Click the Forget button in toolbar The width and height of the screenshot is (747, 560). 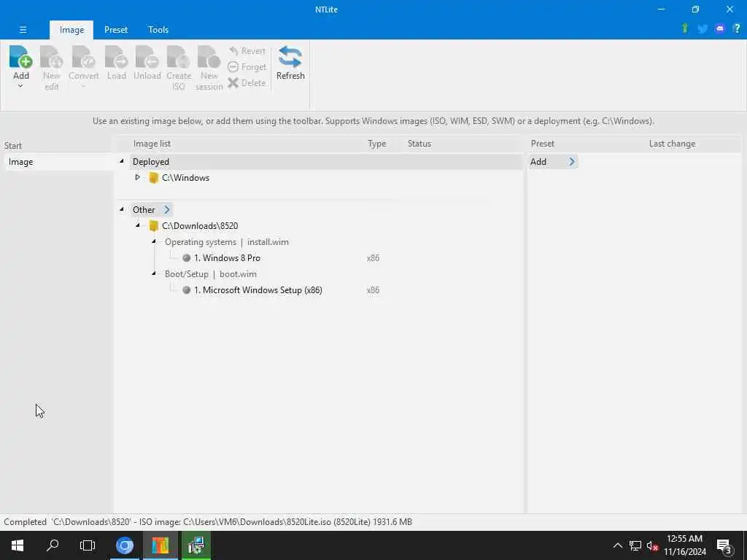[247, 67]
